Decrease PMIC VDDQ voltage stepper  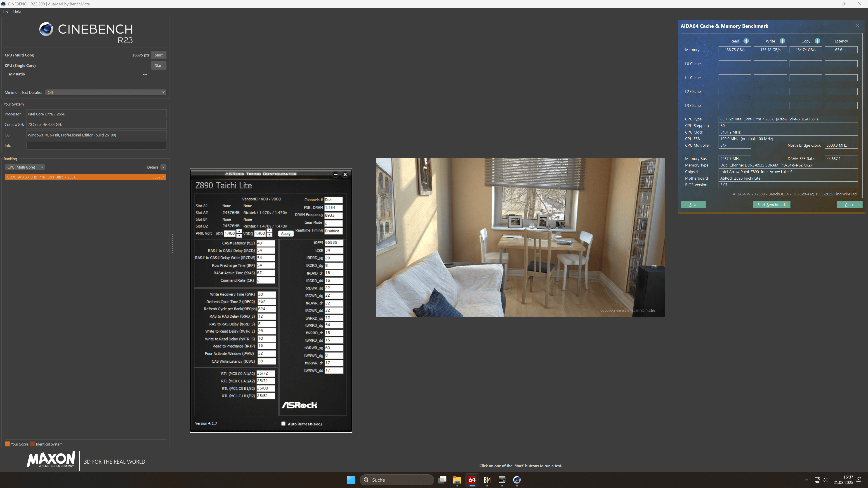pyautogui.click(x=270, y=235)
